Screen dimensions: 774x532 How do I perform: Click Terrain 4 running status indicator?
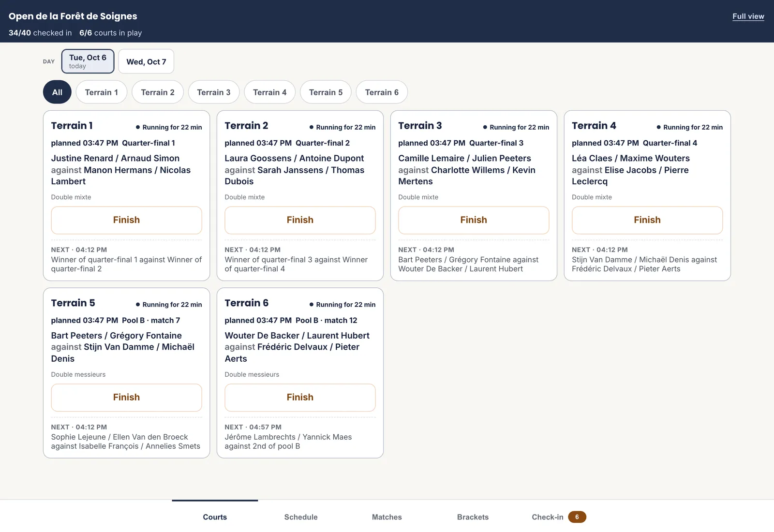click(689, 127)
